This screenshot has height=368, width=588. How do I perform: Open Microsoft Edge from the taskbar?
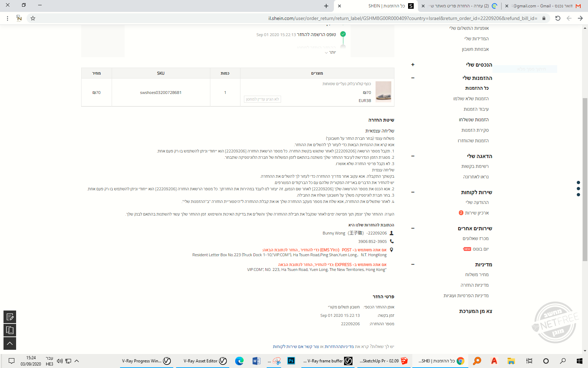coord(239,361)
